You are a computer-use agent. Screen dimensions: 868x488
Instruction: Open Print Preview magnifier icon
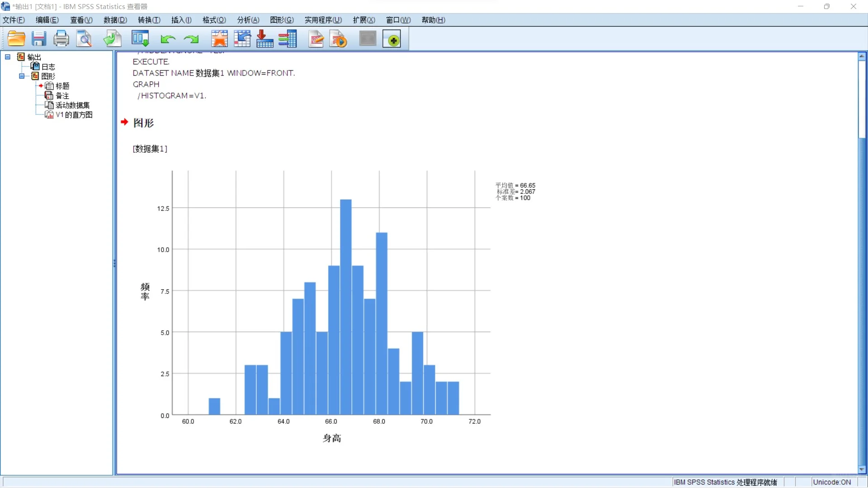(84, 39)
